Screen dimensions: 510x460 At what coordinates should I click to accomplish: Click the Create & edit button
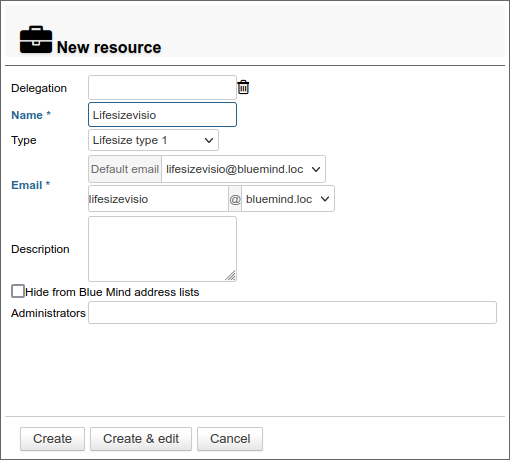pos(141,439)
